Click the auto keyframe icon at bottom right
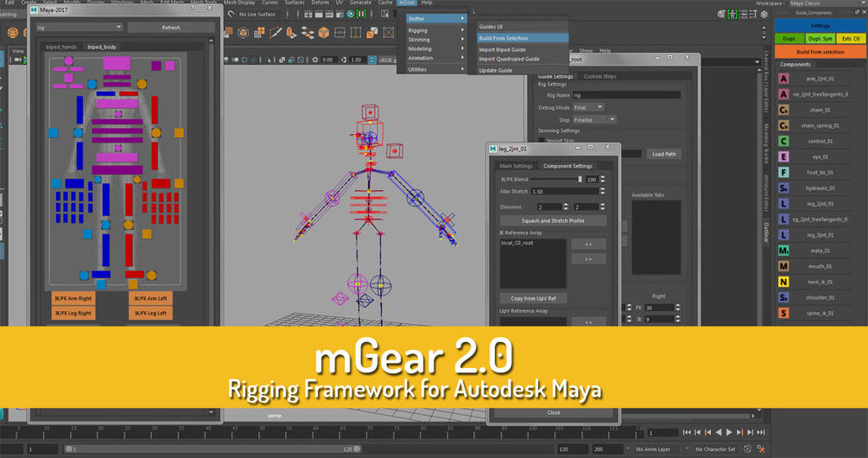The height and width of the screenshot is (458, 868). [747, 449]
